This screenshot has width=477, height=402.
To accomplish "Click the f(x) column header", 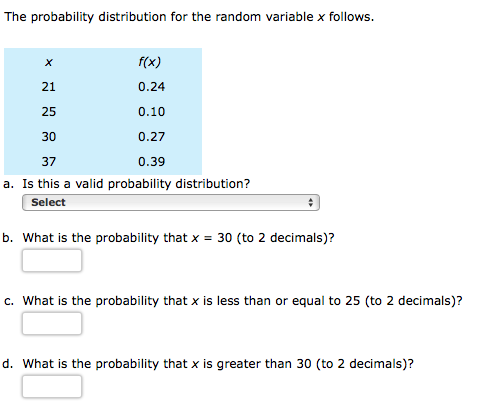I will tap(150, 62).
